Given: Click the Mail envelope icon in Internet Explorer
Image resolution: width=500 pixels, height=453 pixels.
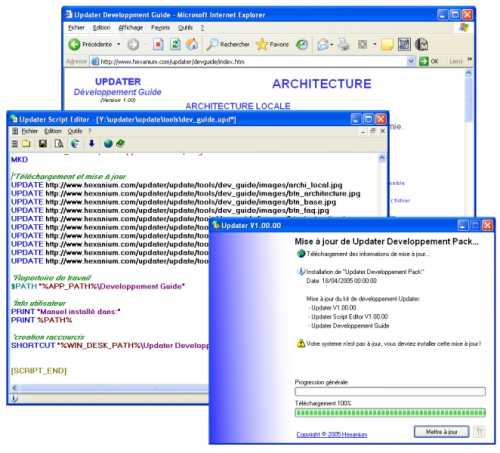Looking at the screenshot, I should point(323,44).
